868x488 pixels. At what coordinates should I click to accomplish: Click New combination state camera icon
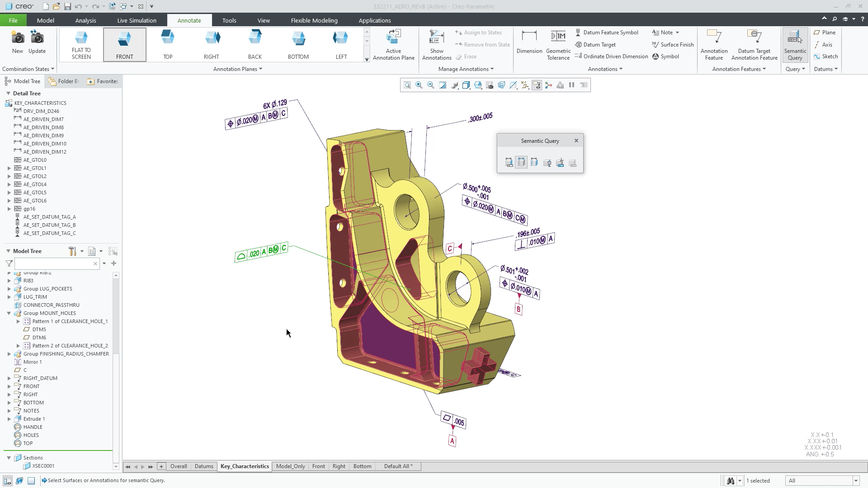[x=18, y=42]
